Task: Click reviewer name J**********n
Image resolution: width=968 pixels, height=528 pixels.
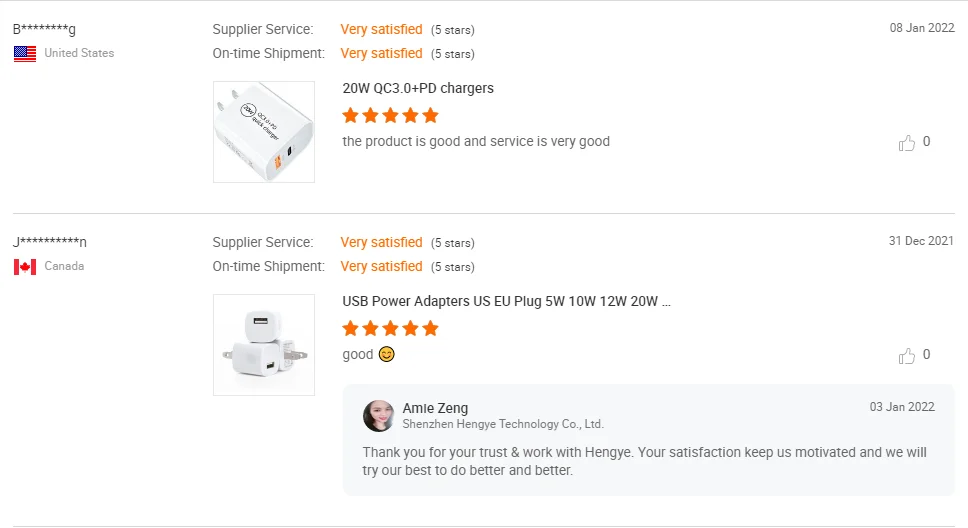Action: pos(50,242)
